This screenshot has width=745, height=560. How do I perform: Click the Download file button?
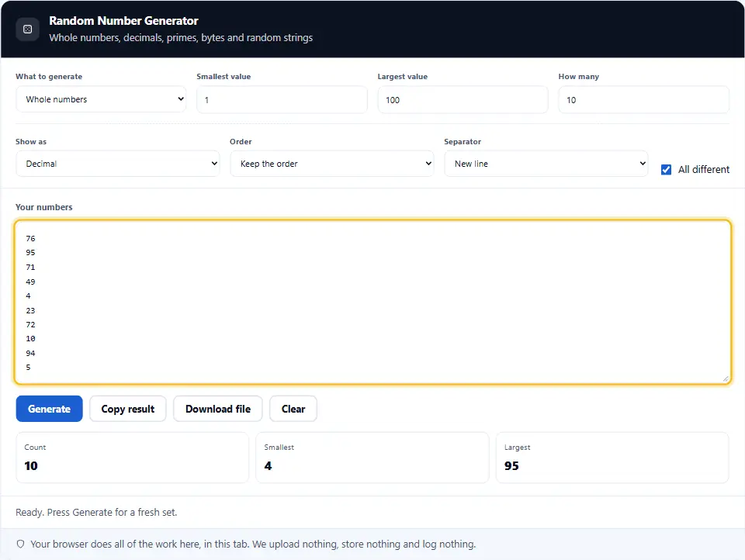pyautogui.click(x=217, y=409)
